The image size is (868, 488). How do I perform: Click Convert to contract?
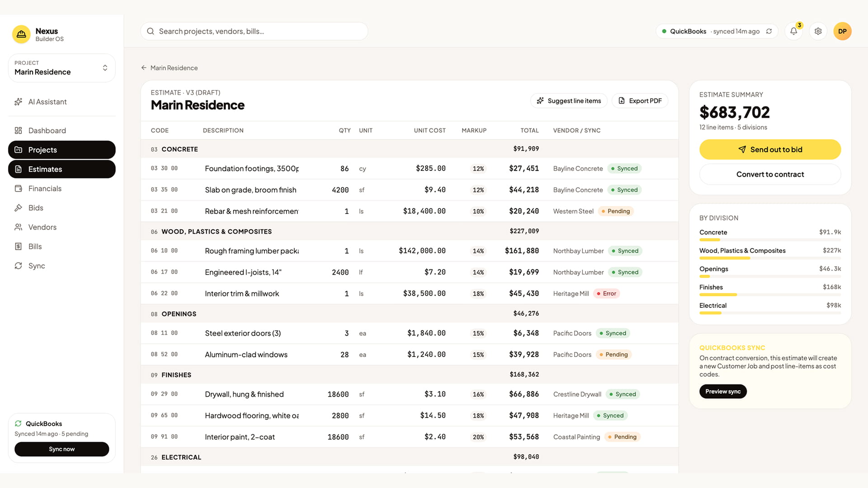click(770, 174)
